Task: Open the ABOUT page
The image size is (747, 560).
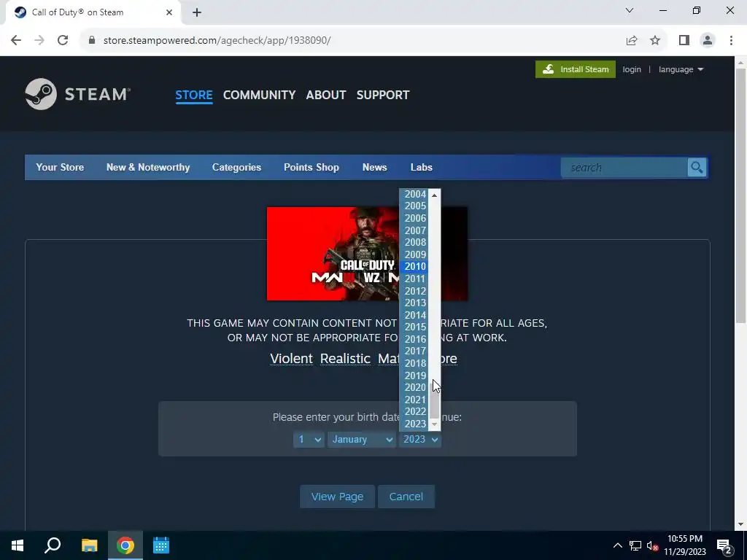Action: click(x=326, y=95)
